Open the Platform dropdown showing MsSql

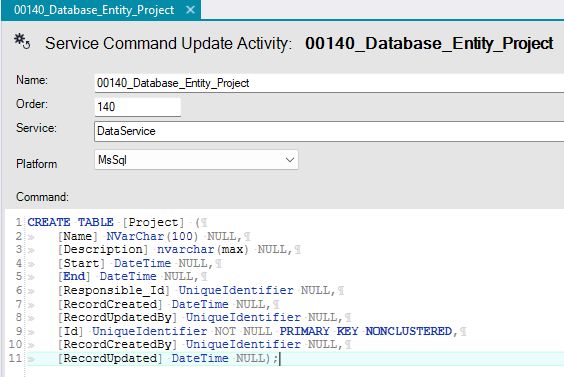196,160
